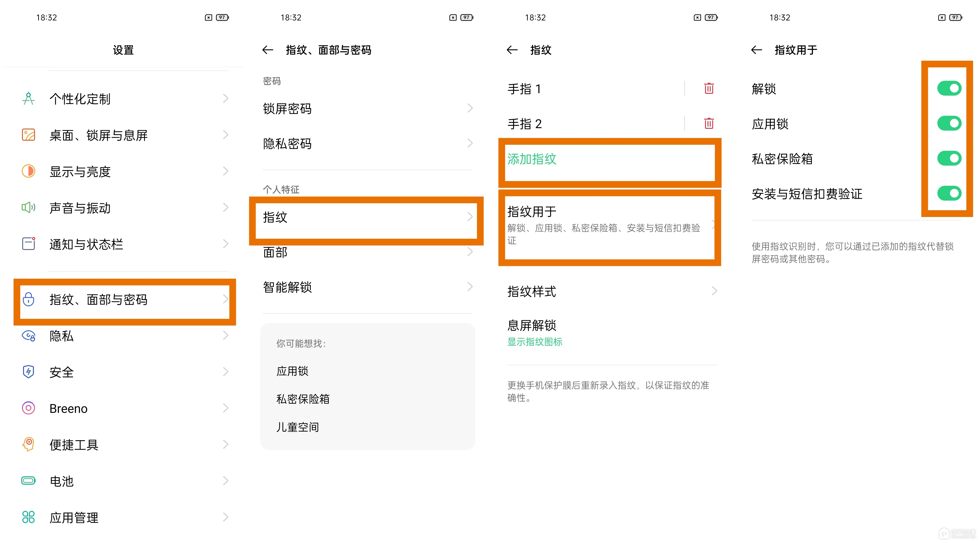Go back from the 指纹 screen

[512, 50]
